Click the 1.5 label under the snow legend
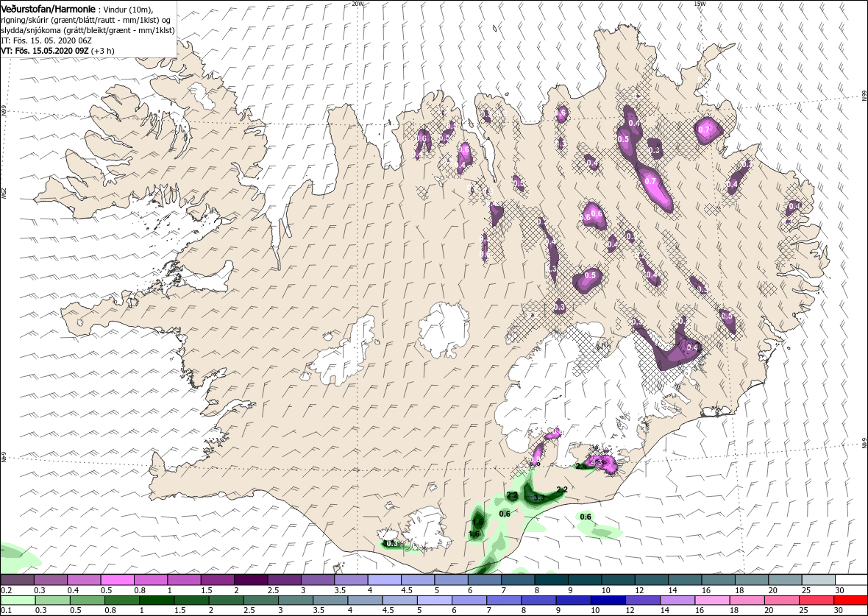 tap(207, 590)
